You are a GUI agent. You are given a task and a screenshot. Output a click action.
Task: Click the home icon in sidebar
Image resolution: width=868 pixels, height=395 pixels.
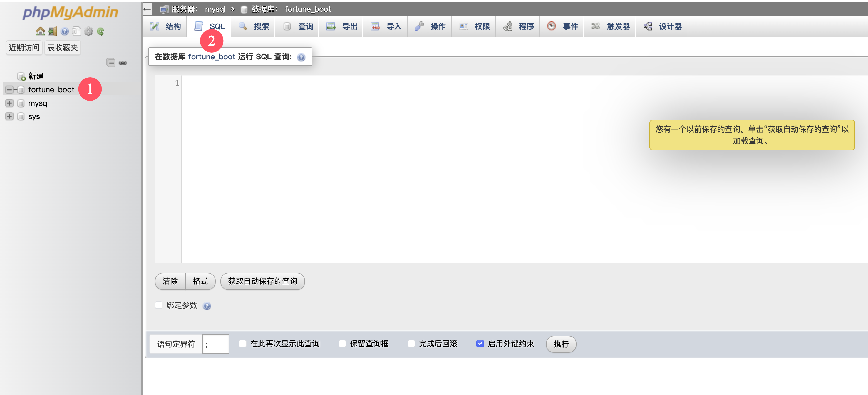click(x=41, y=31)
